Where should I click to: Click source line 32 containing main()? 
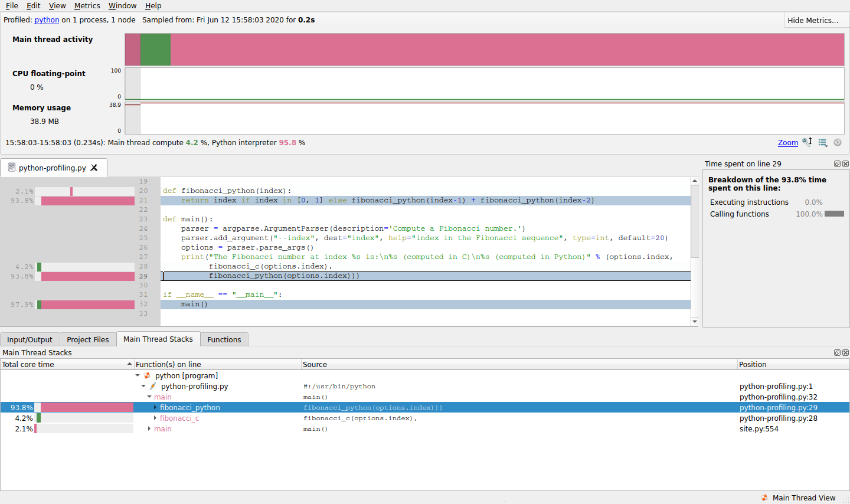(x=426, y=304)
